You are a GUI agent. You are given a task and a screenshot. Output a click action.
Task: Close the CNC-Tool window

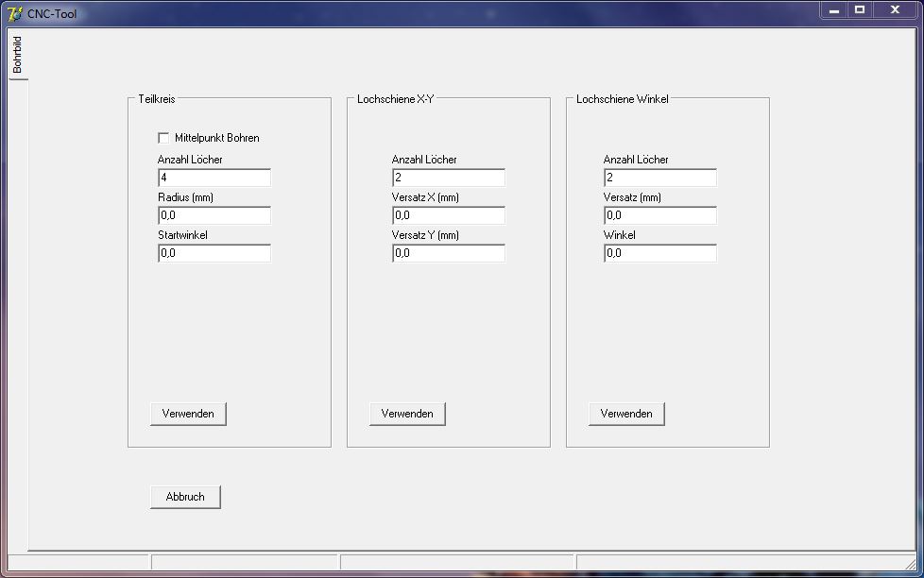(x=894, y=9)
